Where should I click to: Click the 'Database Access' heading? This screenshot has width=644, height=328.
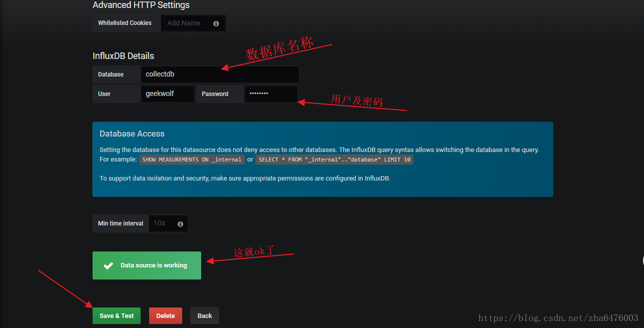(132, 134)
